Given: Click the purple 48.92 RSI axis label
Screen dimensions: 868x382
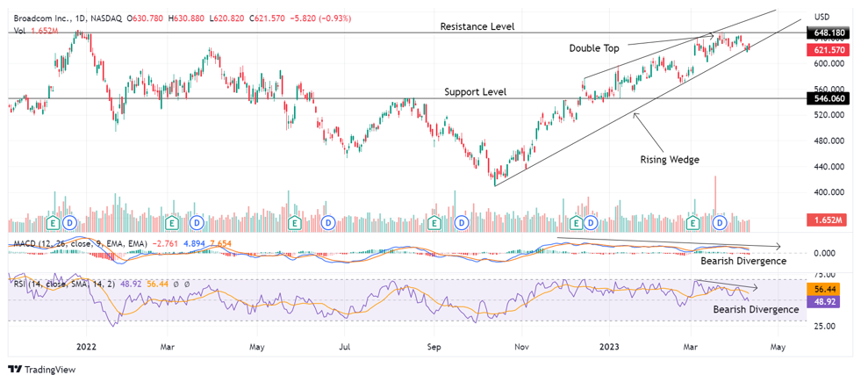Looking at the screenshot, I should click(x=825, y=302).
